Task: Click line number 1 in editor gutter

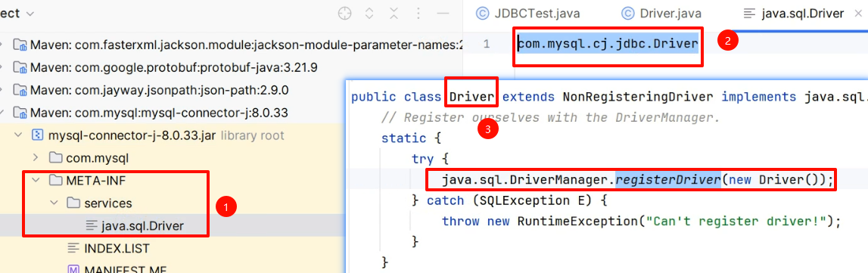Action: point(486,44)
